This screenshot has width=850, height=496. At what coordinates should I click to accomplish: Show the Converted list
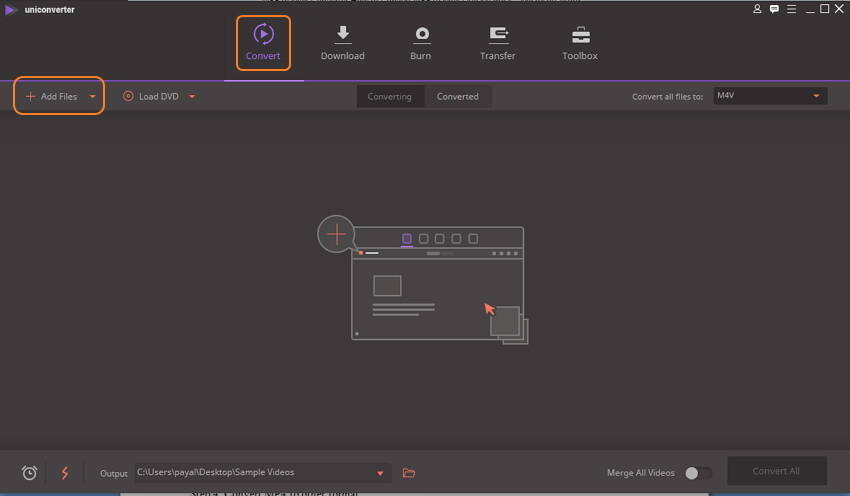click(x=458, y=96)
